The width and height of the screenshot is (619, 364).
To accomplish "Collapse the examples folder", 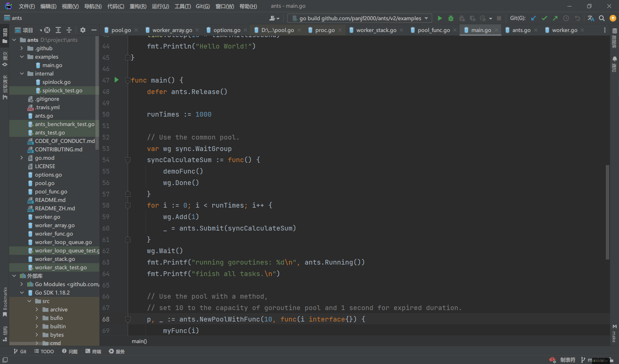I will tap(22, 57).
